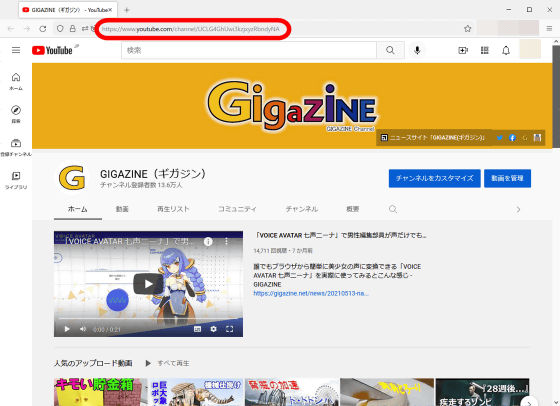The width and height of the screenshot is (560, 406).
Task: Open the Twitter link on banner
Action: click(x=500, y=138)
